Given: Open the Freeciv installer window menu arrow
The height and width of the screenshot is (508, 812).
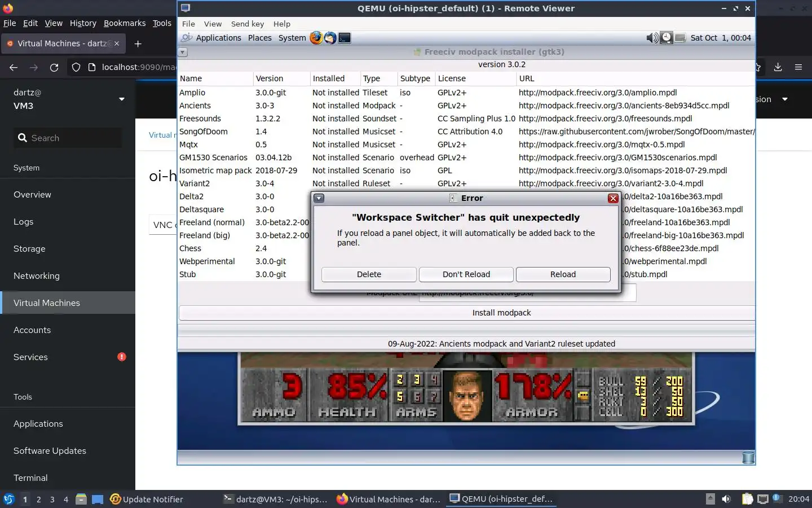Looking at the screenshot, I should click(183, 52).
